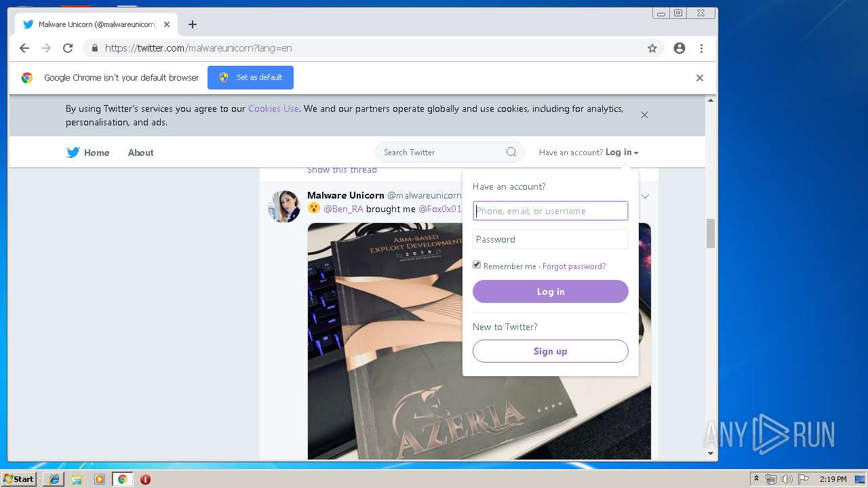Click the scrollbar down arrow
The image size is (868, 488).
pyautogui.click(x=711, y=453)
